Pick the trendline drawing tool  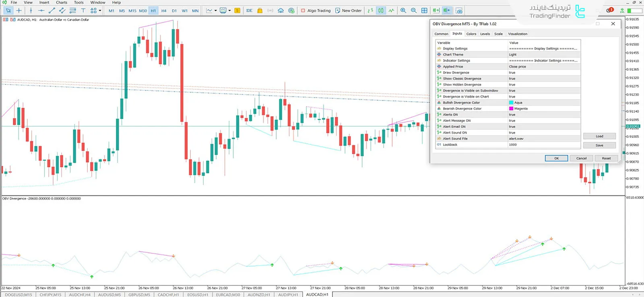point(52,11)
